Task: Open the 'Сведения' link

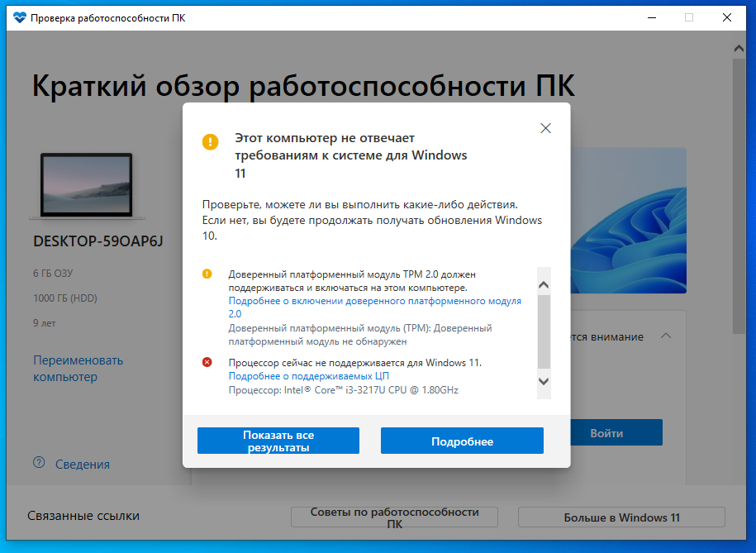Action: point(83,465)
